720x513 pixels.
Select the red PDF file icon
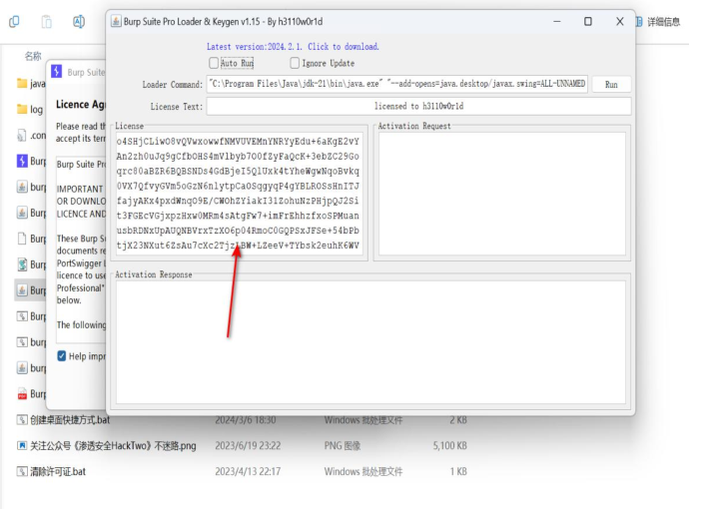(22, 394)
